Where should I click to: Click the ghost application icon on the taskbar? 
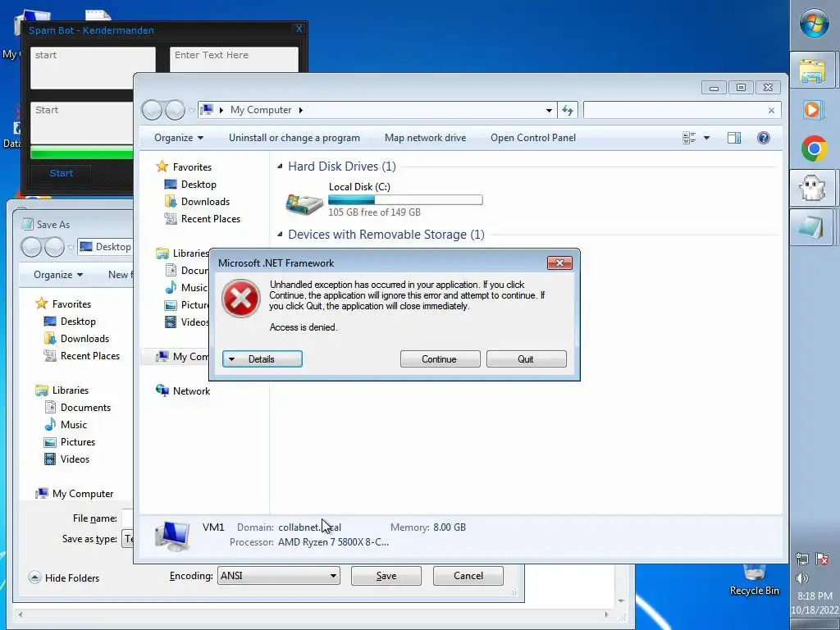pyautogui.click(x=813, y=188)
